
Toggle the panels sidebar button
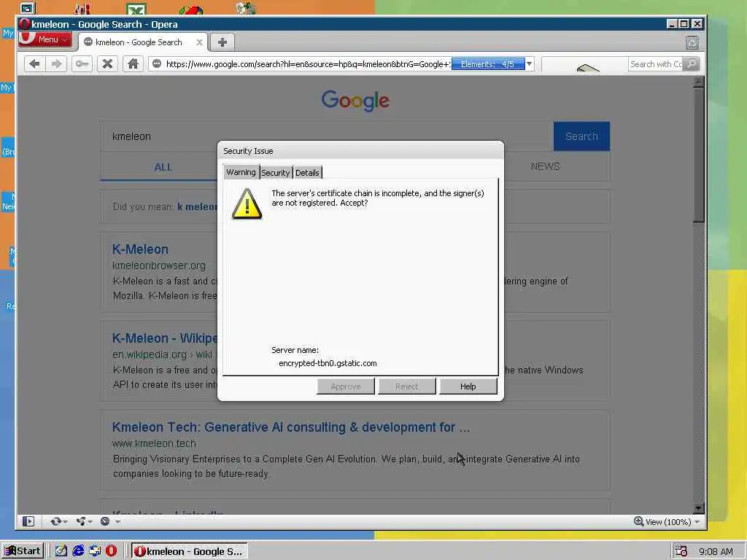28,521
